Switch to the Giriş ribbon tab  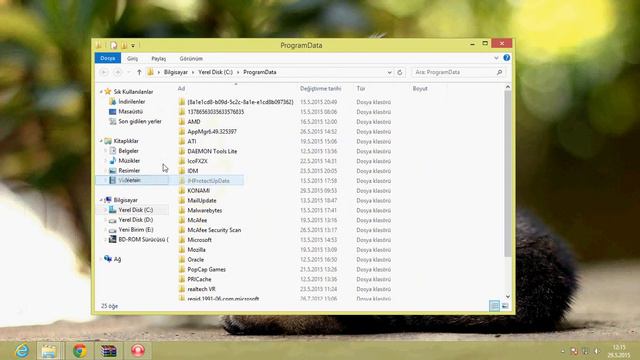click(x=132, y=58)
